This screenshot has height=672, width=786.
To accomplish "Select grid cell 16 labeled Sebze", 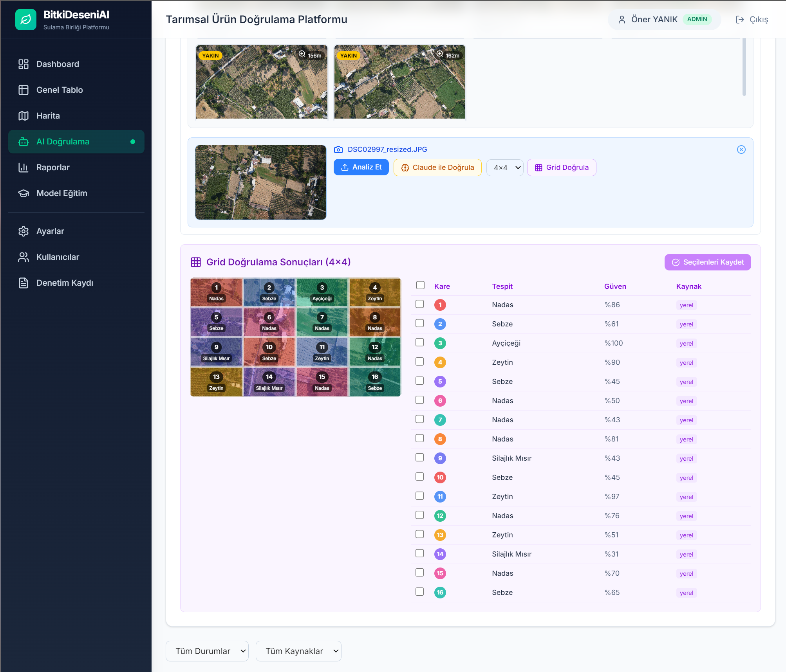I will coord(375,382).
